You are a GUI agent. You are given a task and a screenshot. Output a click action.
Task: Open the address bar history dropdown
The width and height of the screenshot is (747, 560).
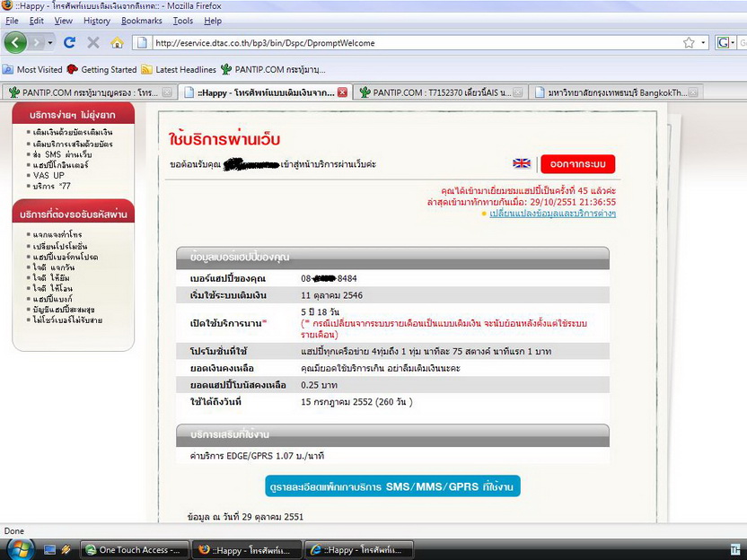tap(703, 43)
